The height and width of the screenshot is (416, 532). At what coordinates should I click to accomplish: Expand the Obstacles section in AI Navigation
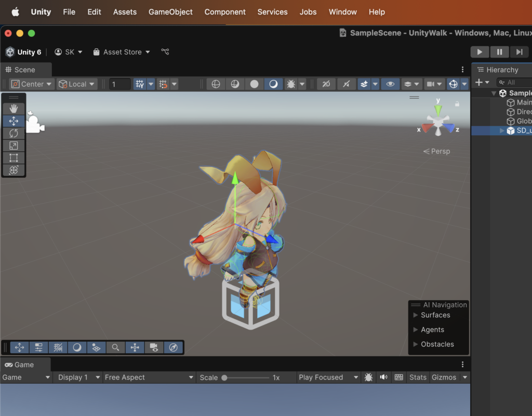[415, 344]
